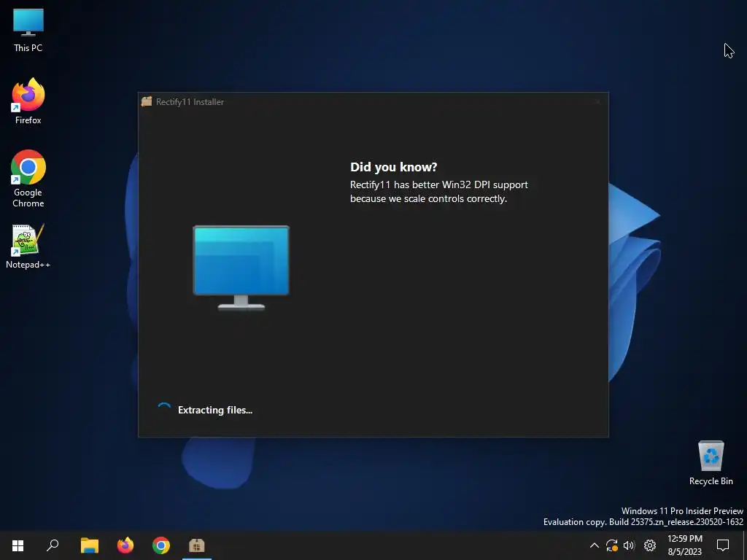
Task: Click the Extracting files status text
Action: tap(215, 410)
